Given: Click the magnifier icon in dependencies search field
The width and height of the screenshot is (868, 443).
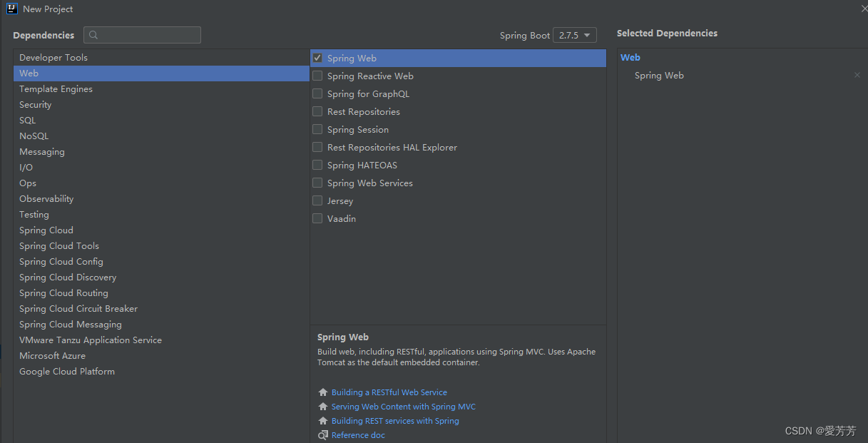Looking at the screenshot, I should click(x=93, y=34).
